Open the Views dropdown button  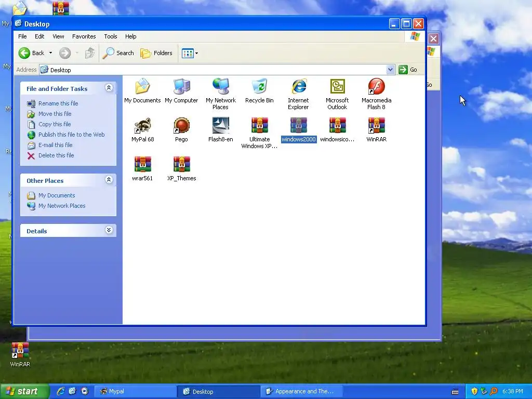(x=190, y=53)
